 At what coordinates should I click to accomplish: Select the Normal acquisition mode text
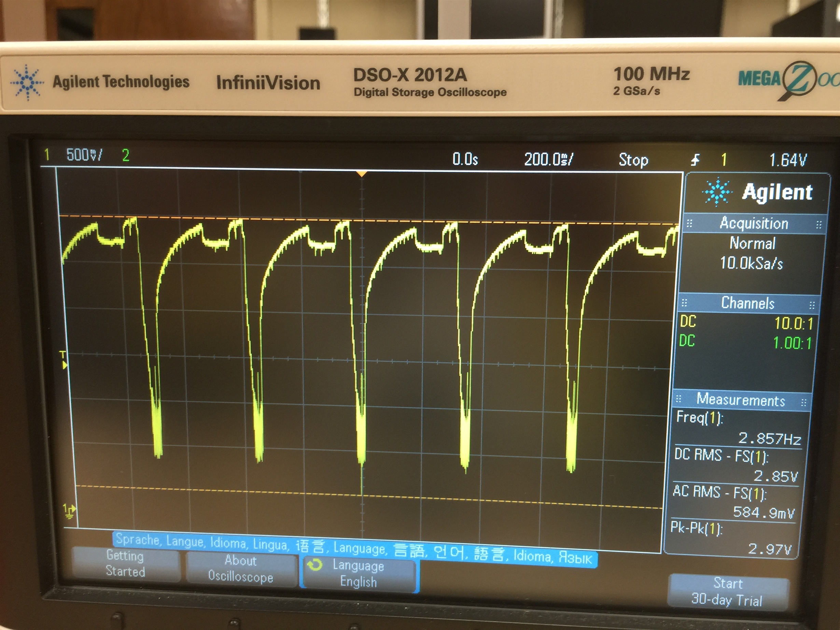tap(753, 243)
